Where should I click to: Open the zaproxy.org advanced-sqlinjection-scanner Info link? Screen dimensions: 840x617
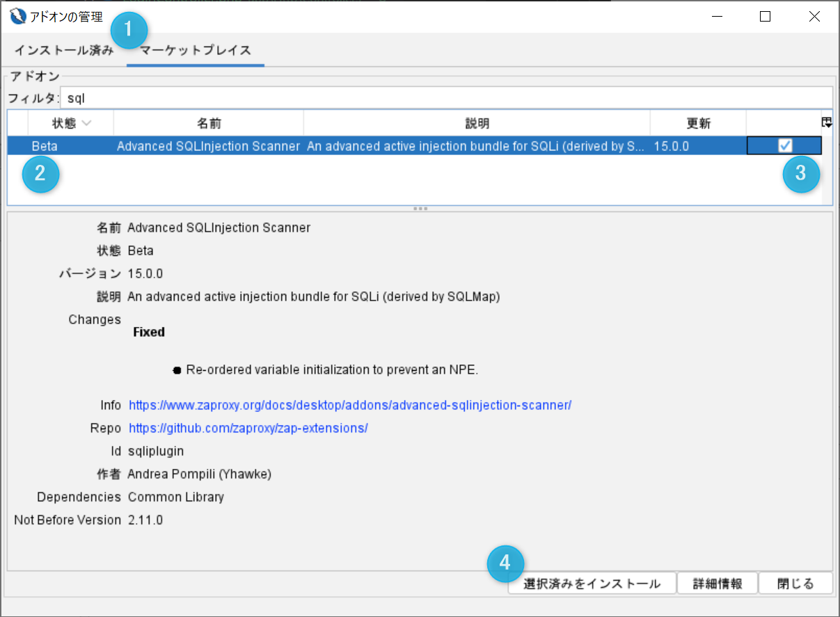pos(350,405)
